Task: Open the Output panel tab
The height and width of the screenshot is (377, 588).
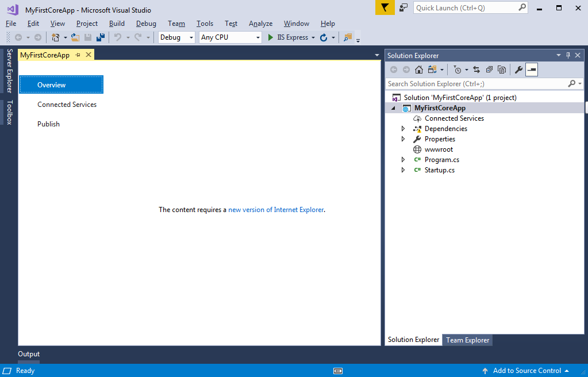Action: [x=29, y=354]
